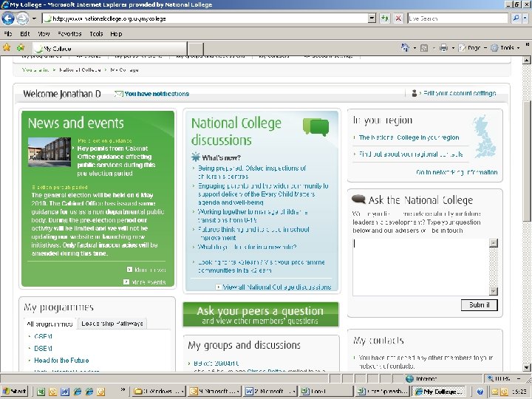The height and width of the screenshot is (399, 532).
Task: Click the page scrollbar down arrow
Action: (x=527, y=367)
